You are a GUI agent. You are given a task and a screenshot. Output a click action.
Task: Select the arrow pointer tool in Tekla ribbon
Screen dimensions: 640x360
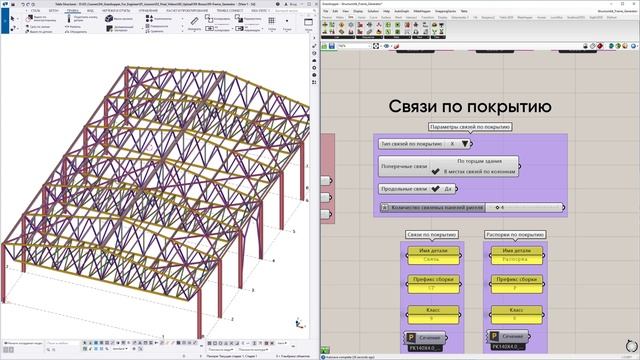(13, 18)
